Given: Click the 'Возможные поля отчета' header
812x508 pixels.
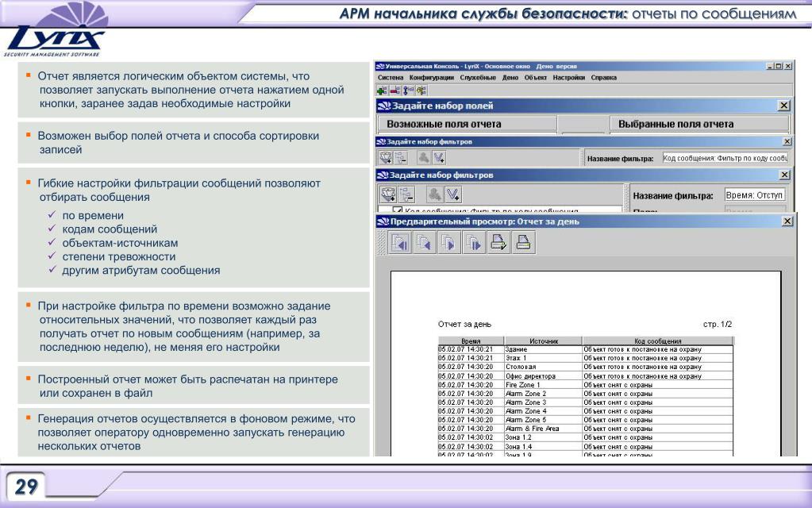Looking at the screenshot, I should pyautogui.click(x=467, y=125).
